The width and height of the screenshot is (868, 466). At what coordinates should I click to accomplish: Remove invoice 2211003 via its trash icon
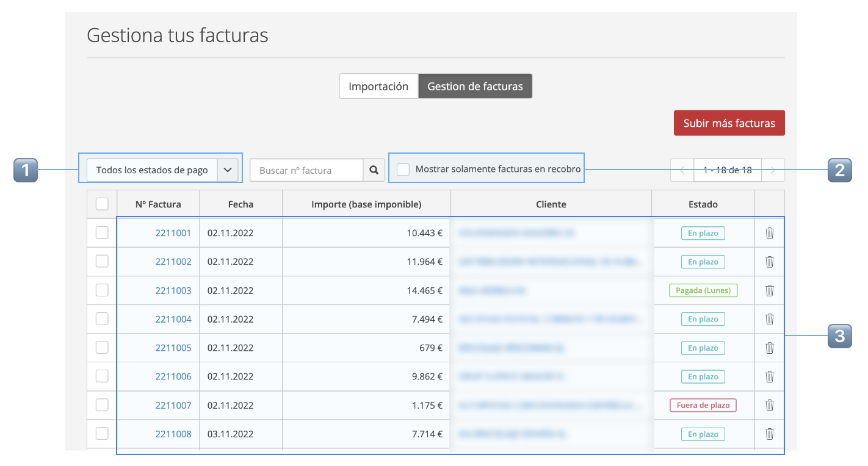770,290
